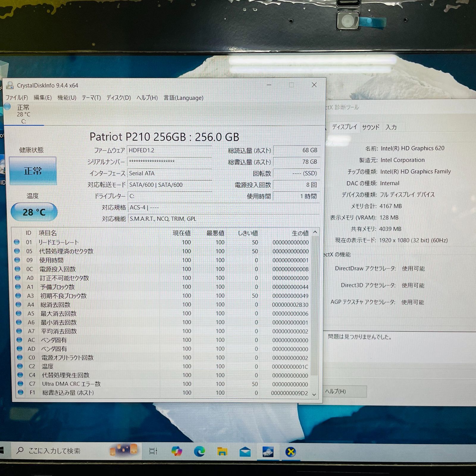Open the テーマ(T) menu
476x476 pixels.
pyautogui.click(x=91, y=98)
